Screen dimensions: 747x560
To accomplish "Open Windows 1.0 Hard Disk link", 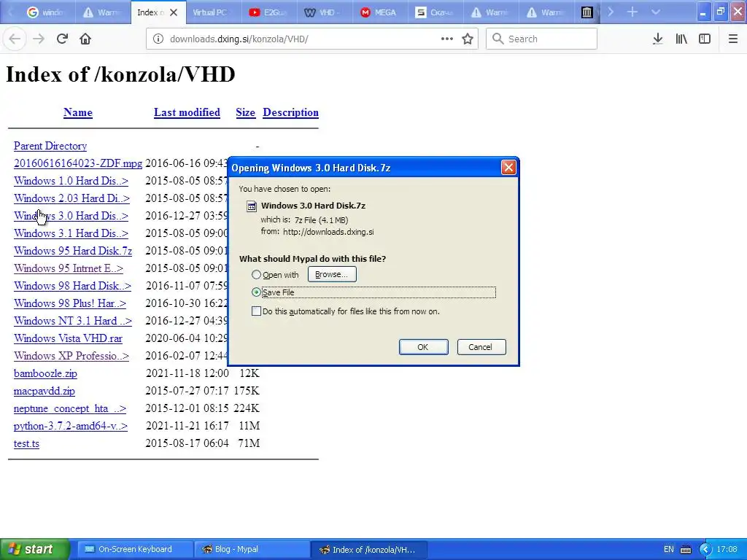I will (x=71, y=181).
